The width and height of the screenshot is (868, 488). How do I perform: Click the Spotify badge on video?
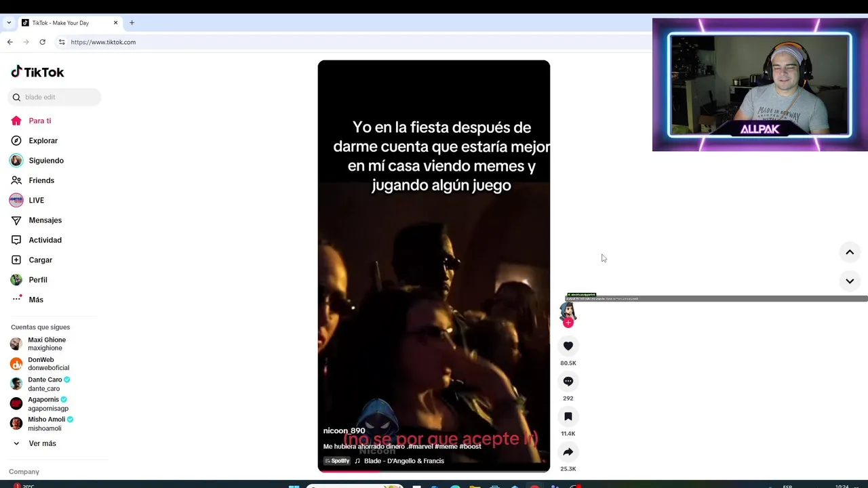pyautogui.click(x=337, y=461)
